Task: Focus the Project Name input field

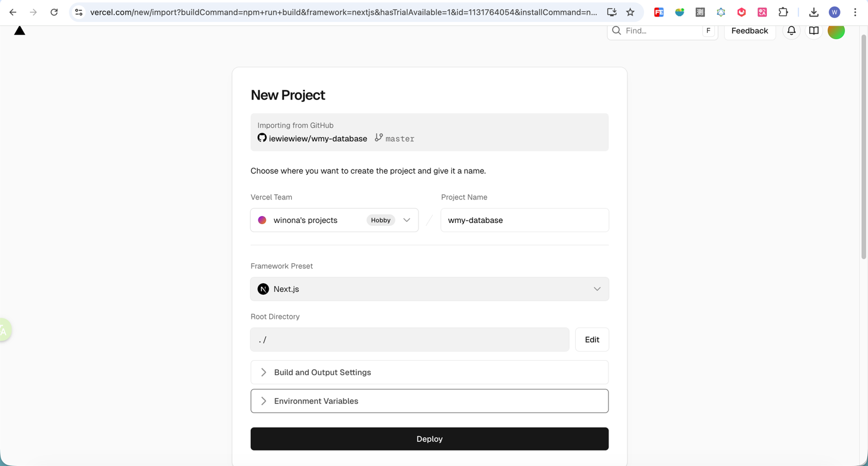Action: tap(524, 220)
